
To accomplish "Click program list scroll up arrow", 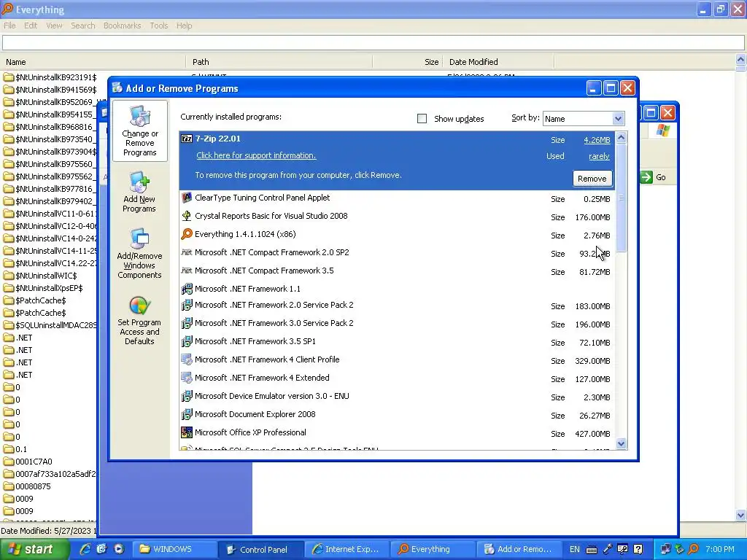I will pyautogui.click(x=621, y=138).
